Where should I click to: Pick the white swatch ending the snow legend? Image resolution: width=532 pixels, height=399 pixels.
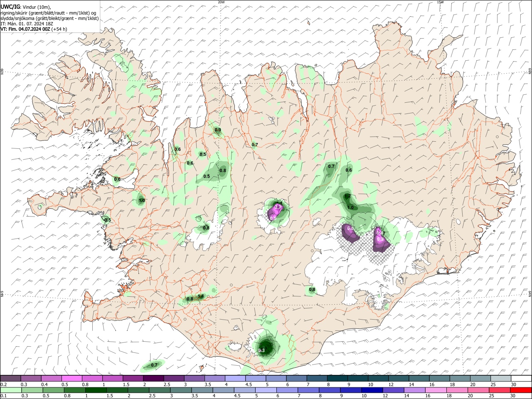point(520,378)
